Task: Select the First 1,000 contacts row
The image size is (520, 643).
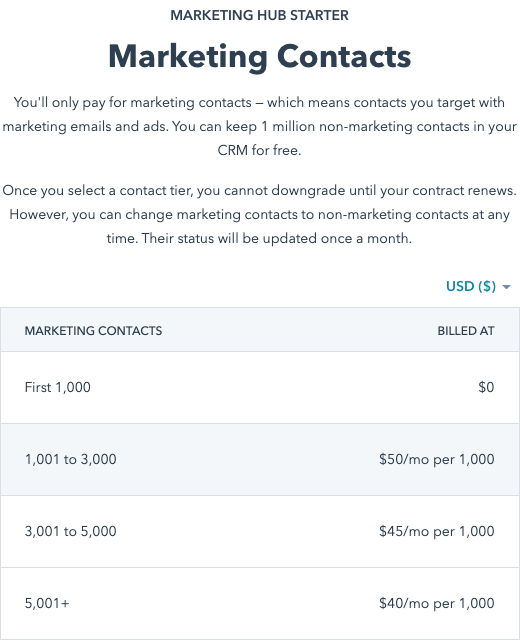Action: pos(260,388)
